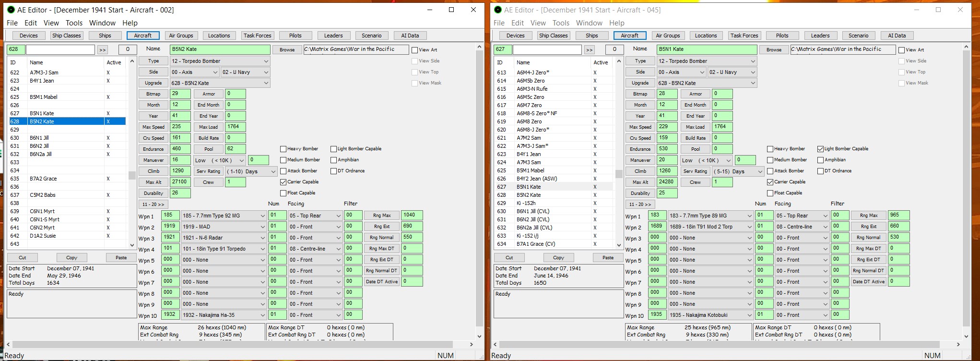Open Wpn 10 Nakajima Ha-35 dropdown
This screenshot has height=361, width=980.
click(224, 315)
